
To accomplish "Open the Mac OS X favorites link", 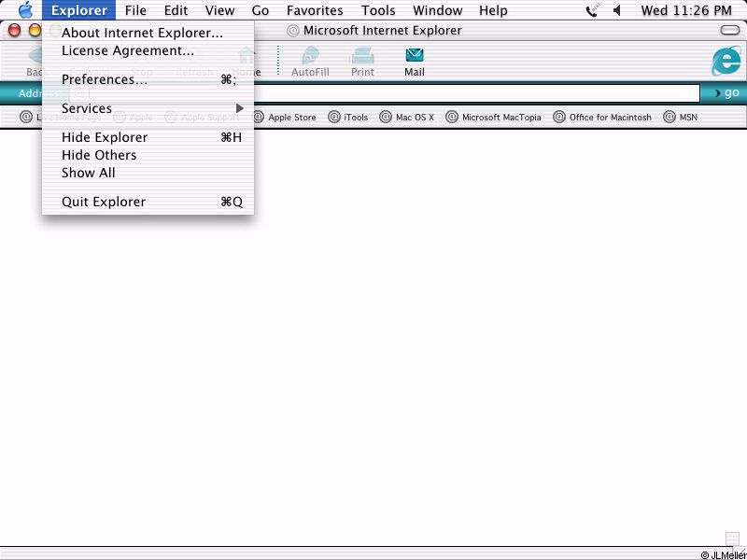I will point(407,118).
